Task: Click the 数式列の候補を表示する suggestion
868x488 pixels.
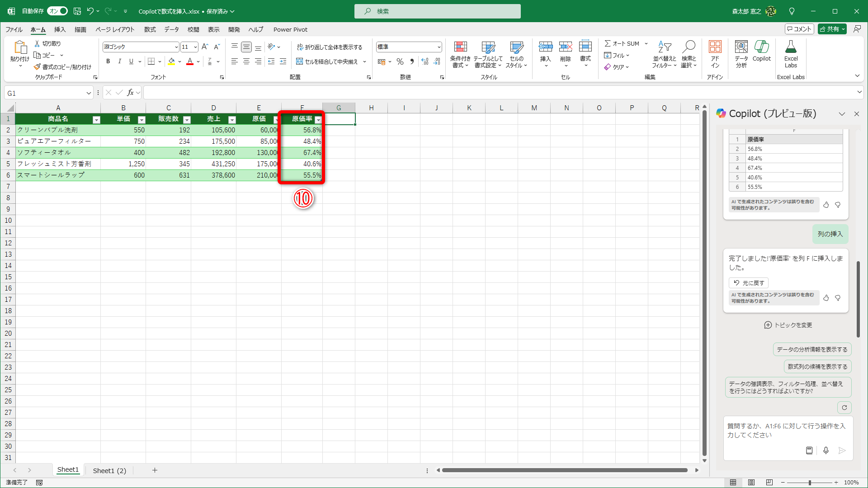Action: pyautogui.click(x=817, y=366)
